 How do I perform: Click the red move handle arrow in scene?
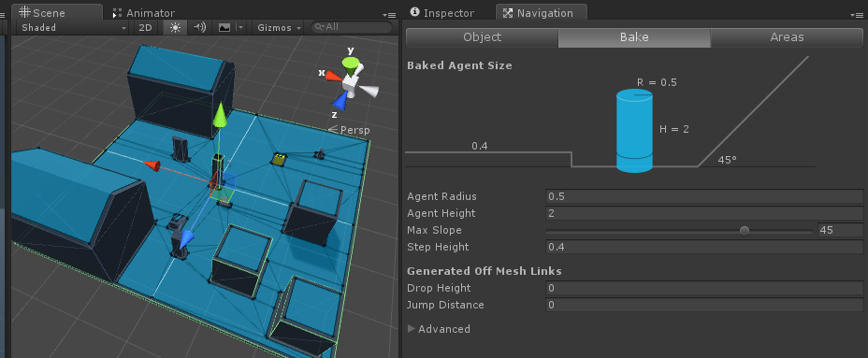(x=152, y=165)
